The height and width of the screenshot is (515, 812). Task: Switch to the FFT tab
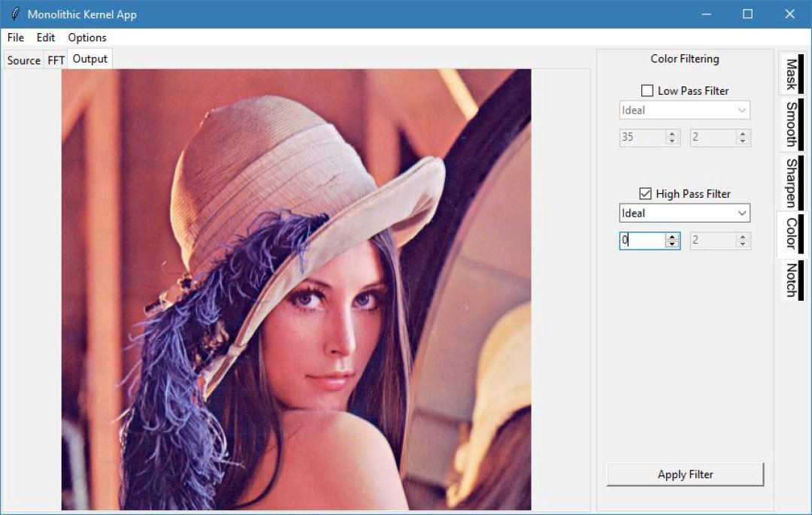pos(56,61)
